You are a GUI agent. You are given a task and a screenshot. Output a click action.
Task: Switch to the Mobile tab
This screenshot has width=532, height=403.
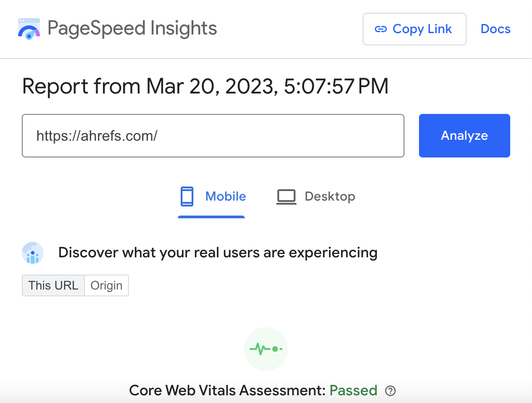tap(212, 196)
